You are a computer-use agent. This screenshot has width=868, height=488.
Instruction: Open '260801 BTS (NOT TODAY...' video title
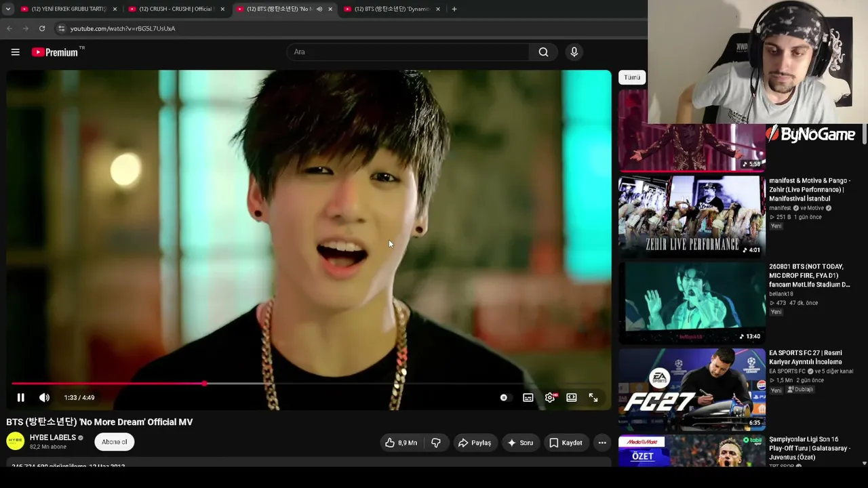(x=810, y=276)
